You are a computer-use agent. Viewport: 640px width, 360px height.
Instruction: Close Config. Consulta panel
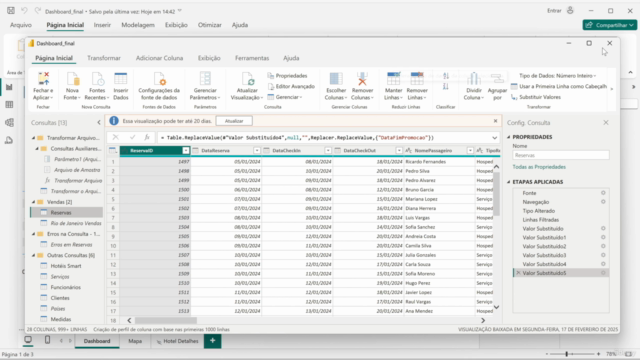[606, 122]
